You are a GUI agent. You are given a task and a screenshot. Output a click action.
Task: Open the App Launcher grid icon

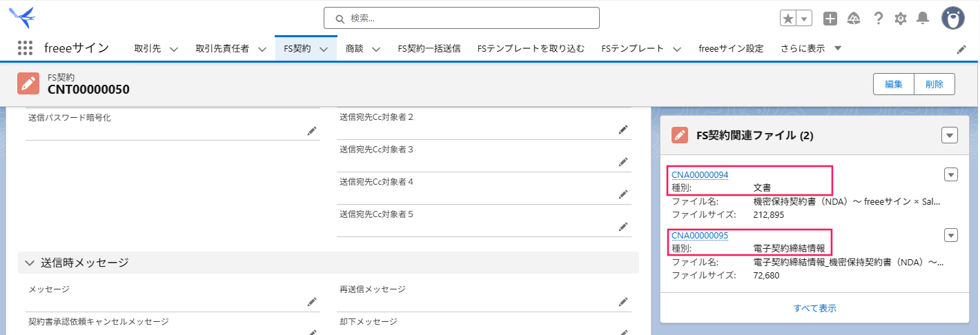25,48
